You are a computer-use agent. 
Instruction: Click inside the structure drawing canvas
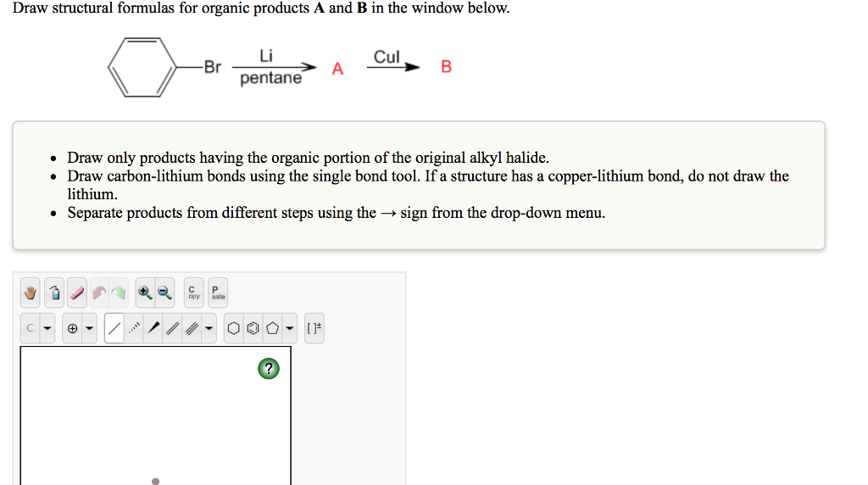tap(156, 415)
